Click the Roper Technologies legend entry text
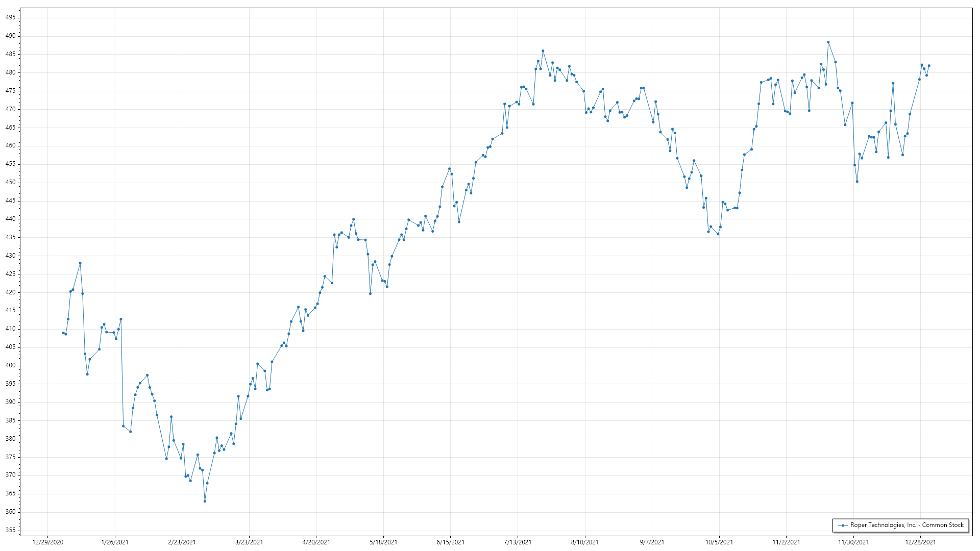This screenshot has width=980, height=551. point(906,525)
